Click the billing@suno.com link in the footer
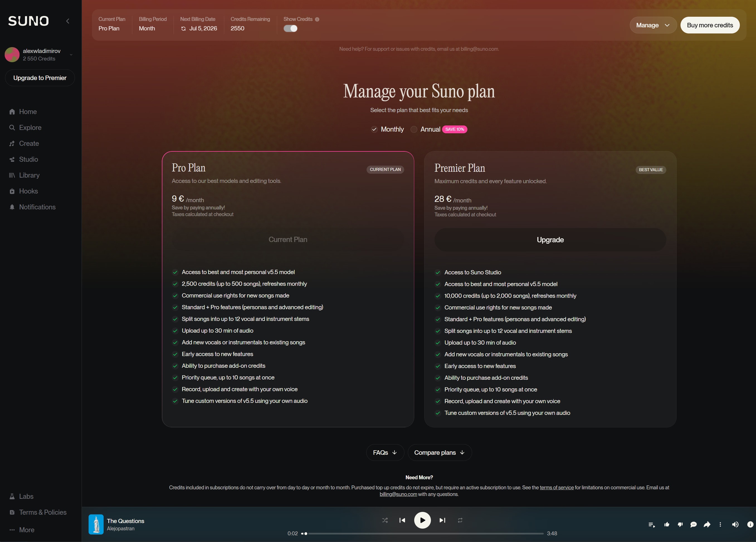Image resolution: width=756 pixels, height=542 pixels. [398, 494]
